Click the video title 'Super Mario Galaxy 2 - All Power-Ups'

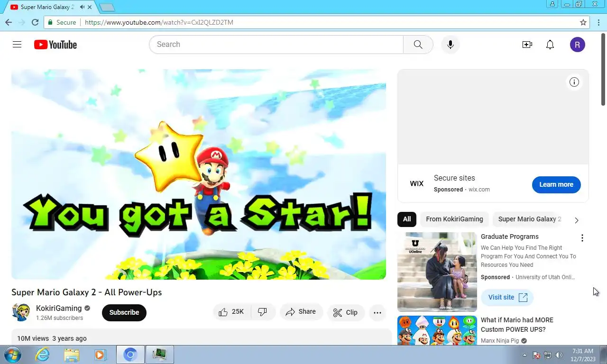coord(87,292)
